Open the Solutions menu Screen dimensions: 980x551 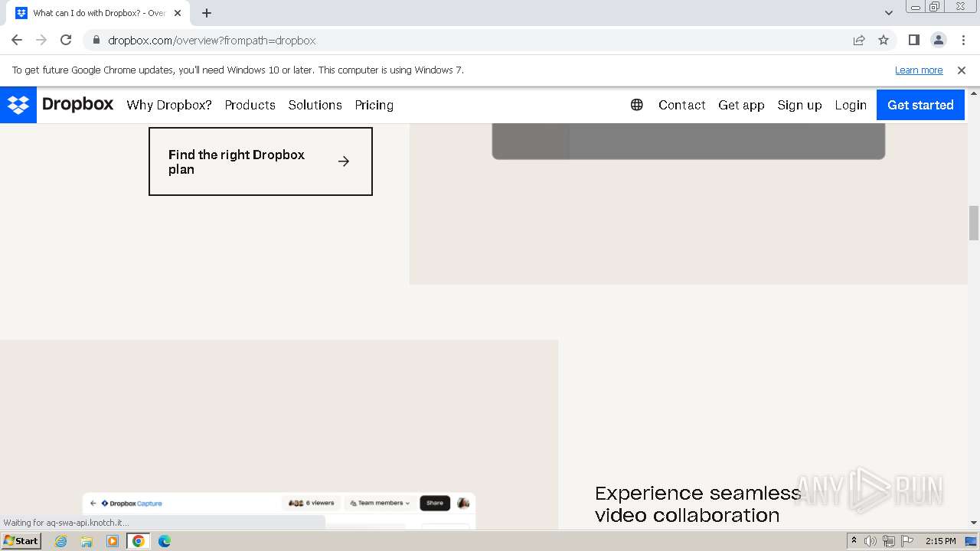click(315, 105)
